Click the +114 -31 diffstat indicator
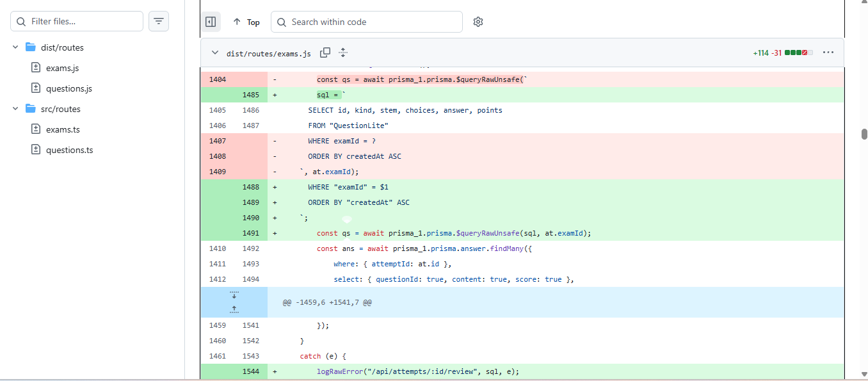 pos(782,53)
